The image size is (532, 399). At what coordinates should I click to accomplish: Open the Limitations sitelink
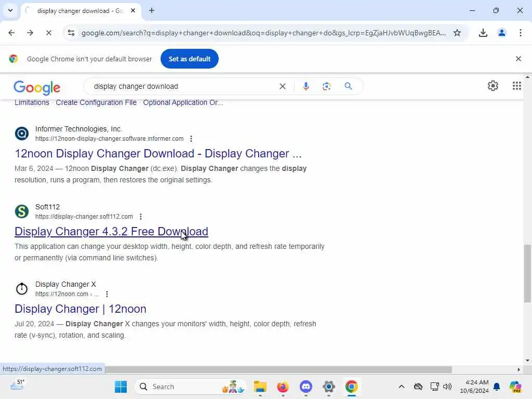(32, 102)
